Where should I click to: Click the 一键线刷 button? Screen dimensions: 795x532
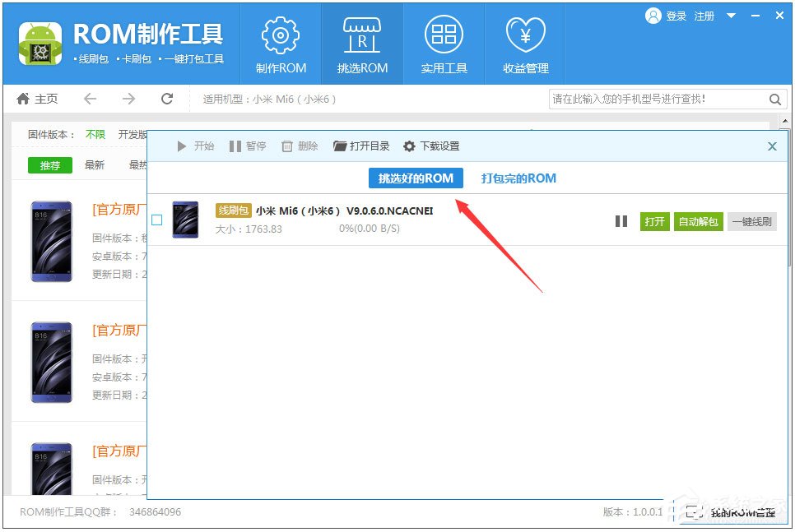point(752,221)
